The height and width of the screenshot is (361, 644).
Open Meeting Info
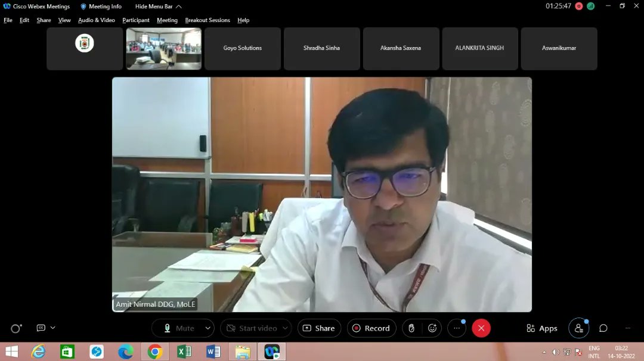tap(101, 7)
